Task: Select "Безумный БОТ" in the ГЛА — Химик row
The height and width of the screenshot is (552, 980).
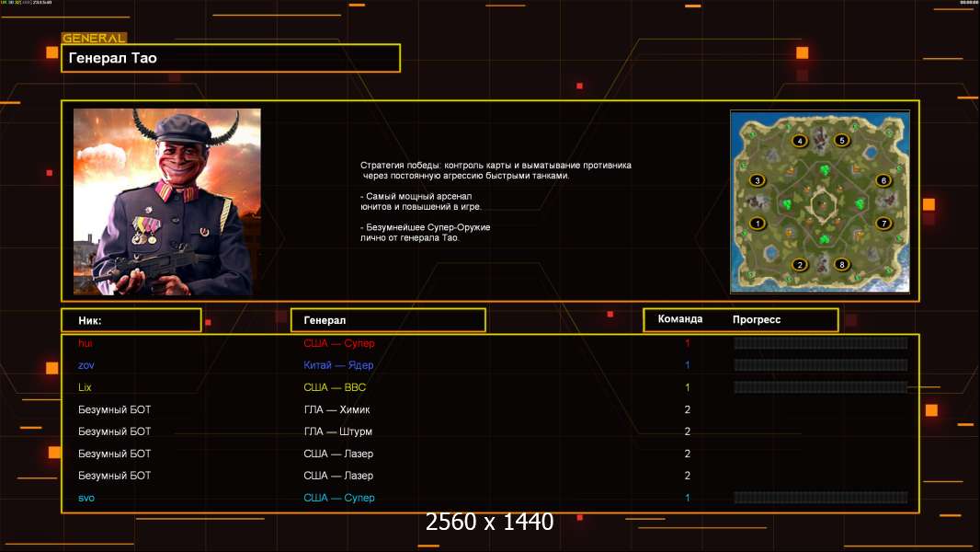Action: click(x=114, y=409)
